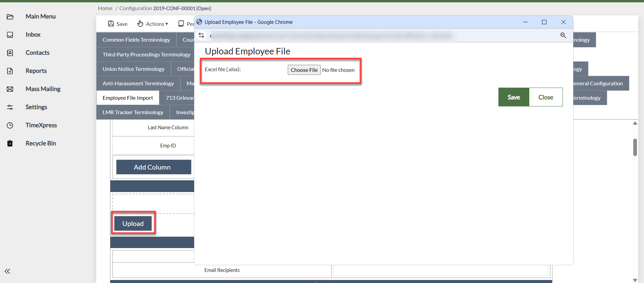Click the Recycle Bin trash icon

click(x=10, y=143)
